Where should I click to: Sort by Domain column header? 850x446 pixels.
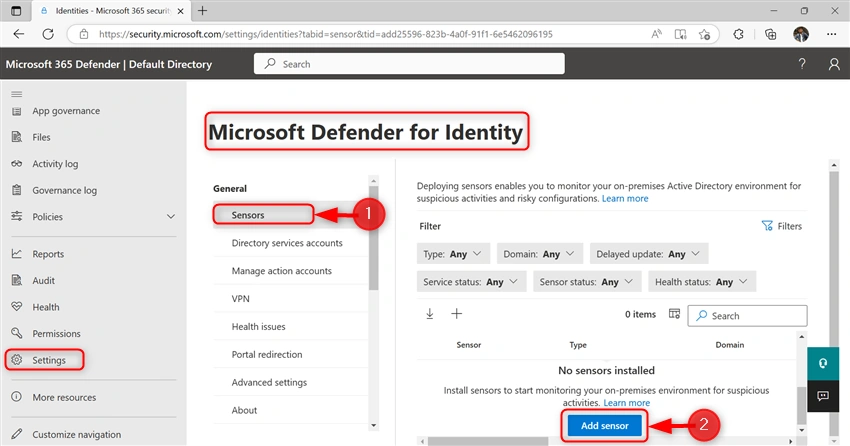click(x=730, y=345)
